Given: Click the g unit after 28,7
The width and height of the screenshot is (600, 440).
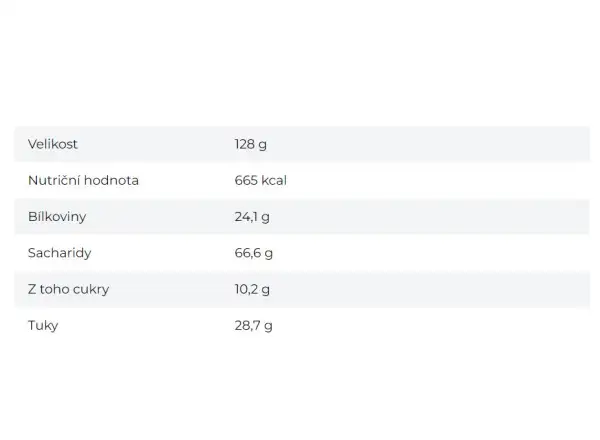Looking at the screenshot, I should (269, 327).
